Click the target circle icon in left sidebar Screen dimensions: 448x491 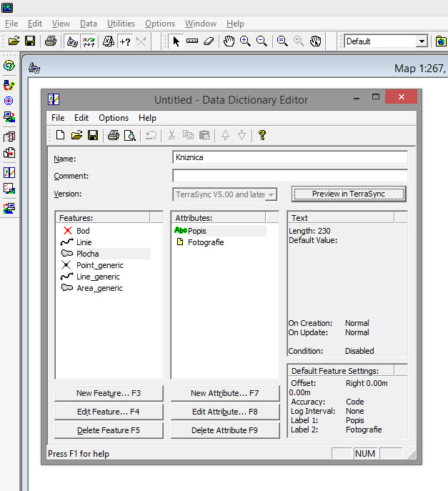click(x=9, y=101)
